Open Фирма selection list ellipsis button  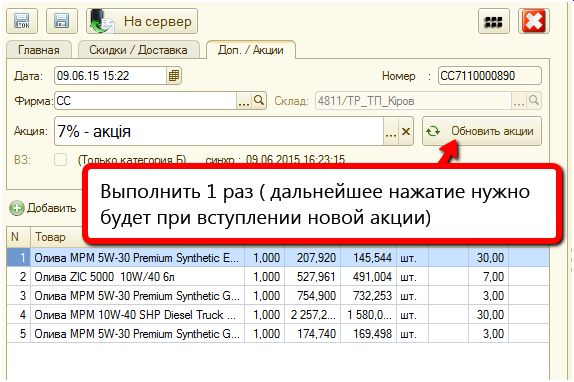point(244,101)
